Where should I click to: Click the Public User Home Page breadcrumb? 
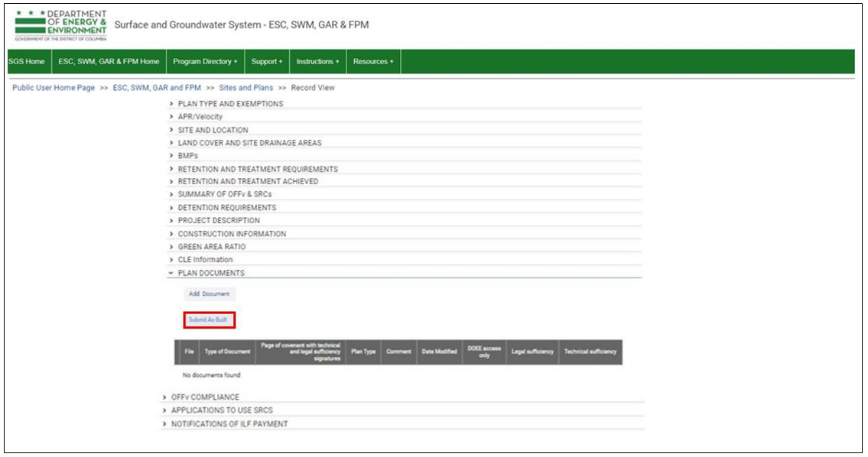click(54, 88)
